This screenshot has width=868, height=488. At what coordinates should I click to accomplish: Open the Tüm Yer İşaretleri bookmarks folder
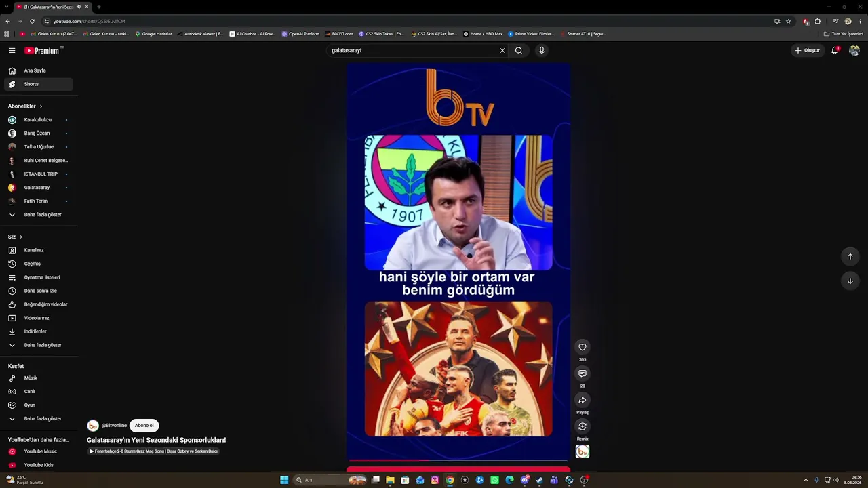[843, 33]
